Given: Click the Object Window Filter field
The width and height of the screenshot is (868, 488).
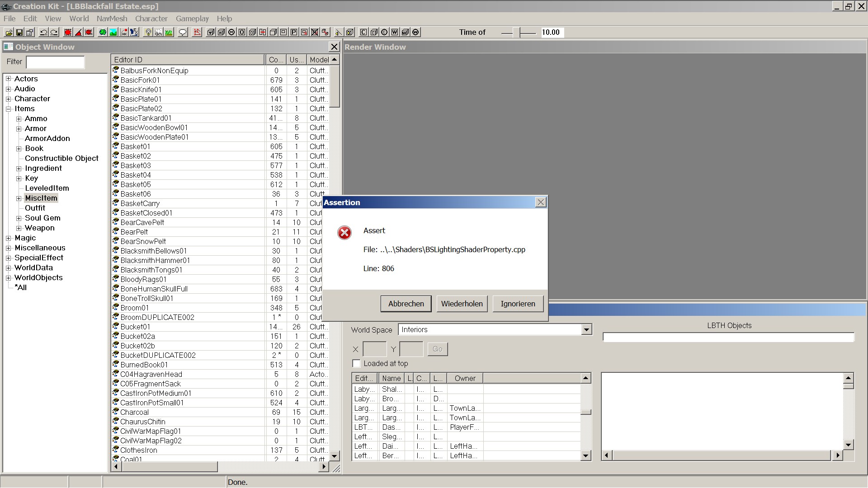Looking at the screenshot, I should 55,62.
